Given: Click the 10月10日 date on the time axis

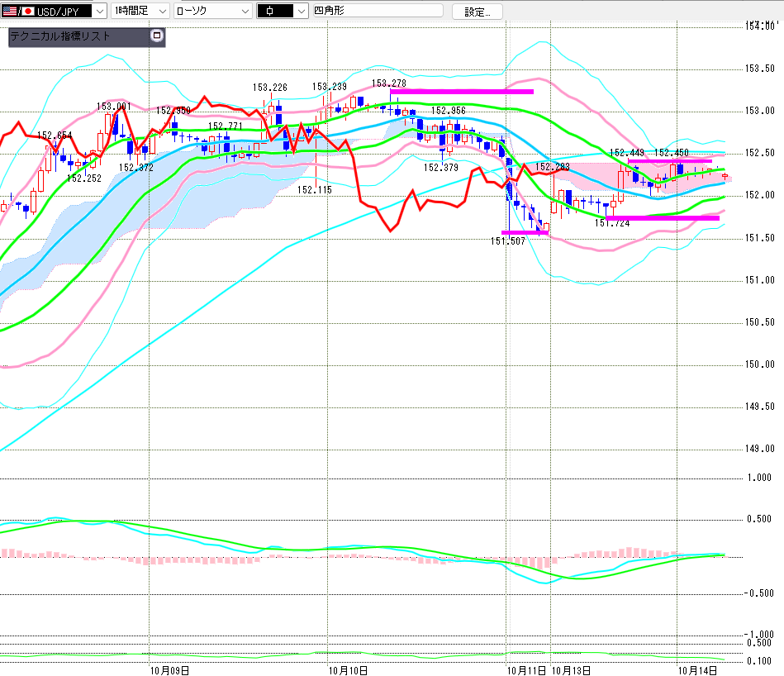Looking at the screenshot, I should coord(347,669).
